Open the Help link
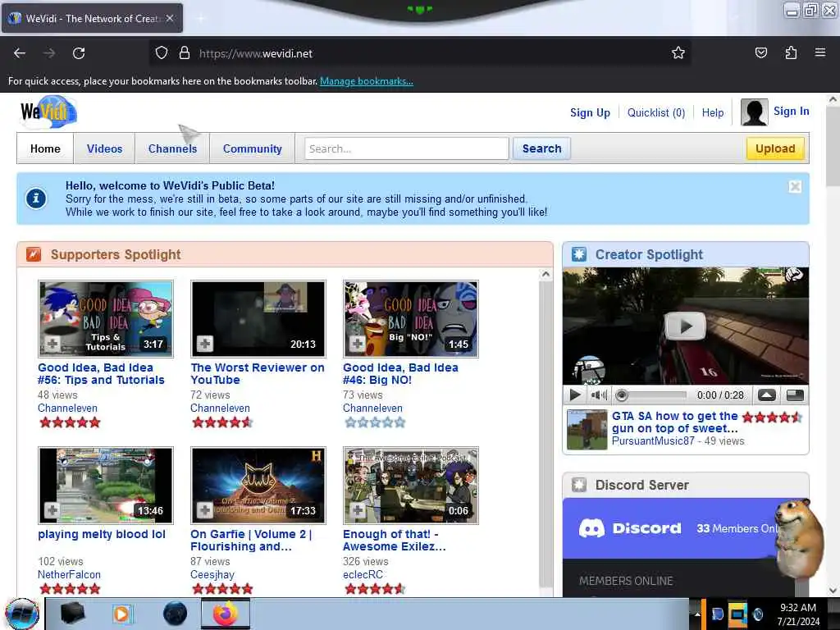Image resolution: width=840 pixels, height=630 pixels. tap(713, 112)
